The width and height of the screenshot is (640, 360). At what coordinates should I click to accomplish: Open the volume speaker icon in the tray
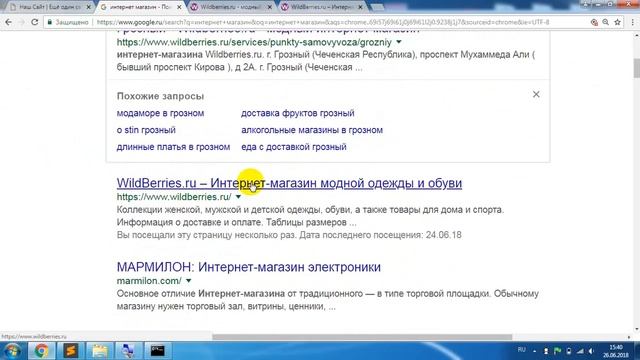click(x=591, y=351)
